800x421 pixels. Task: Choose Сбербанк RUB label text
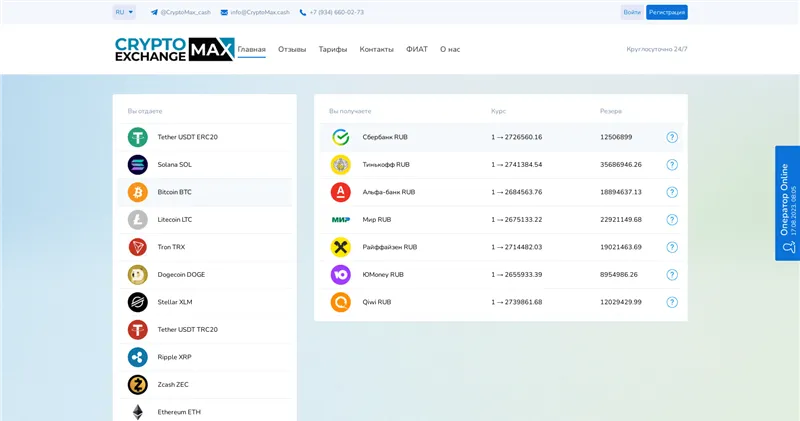click(385, 137)
